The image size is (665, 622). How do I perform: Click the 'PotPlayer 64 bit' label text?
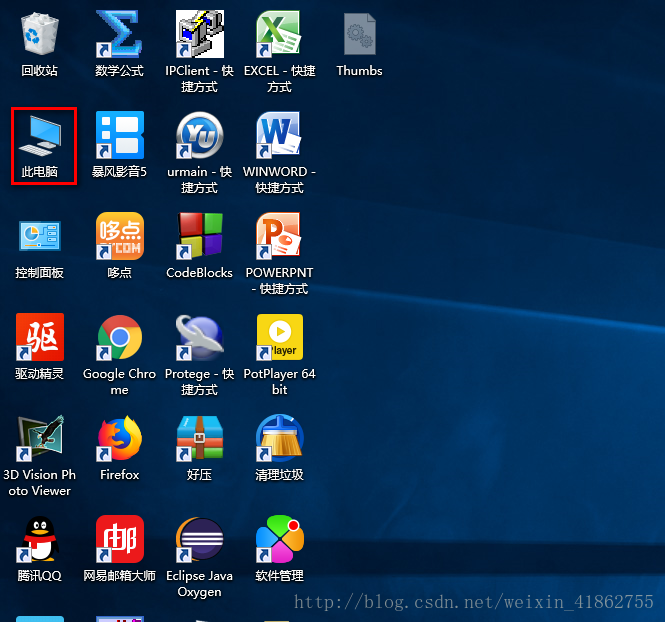[x=279, y=382]
